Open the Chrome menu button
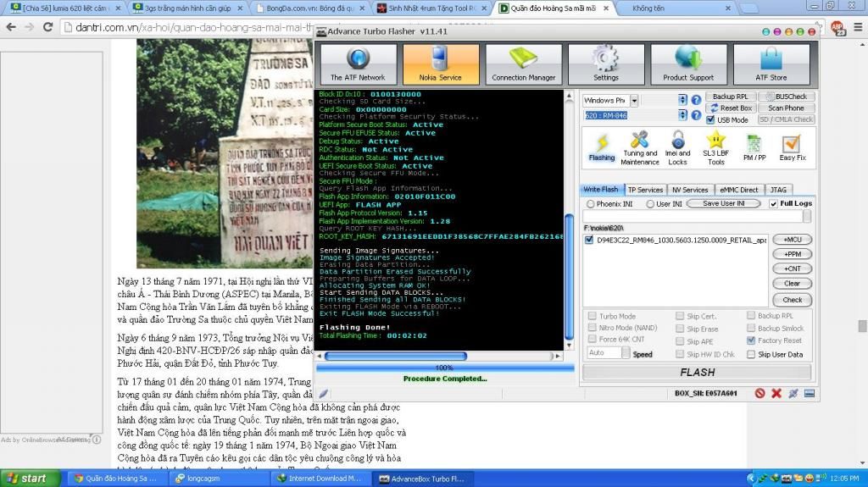This screenshot has height=487, width=868. tap(858, 26)
